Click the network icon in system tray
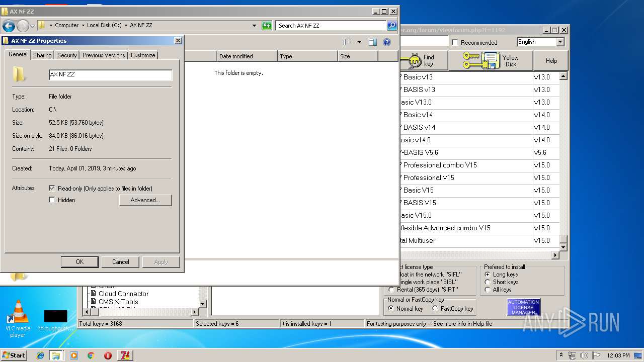 click(572, 355)
